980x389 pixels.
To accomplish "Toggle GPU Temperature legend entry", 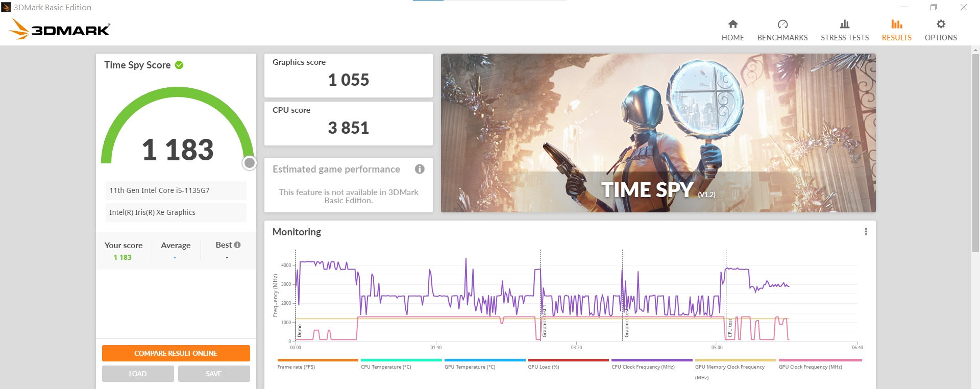I will pyautogui.click(x=484, y=363).
